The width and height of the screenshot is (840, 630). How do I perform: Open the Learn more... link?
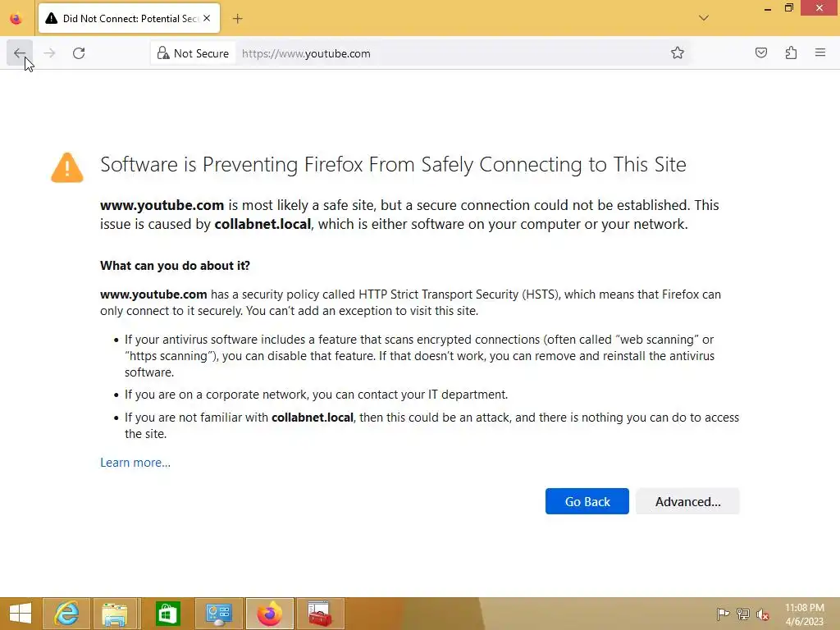click(135, 463)
